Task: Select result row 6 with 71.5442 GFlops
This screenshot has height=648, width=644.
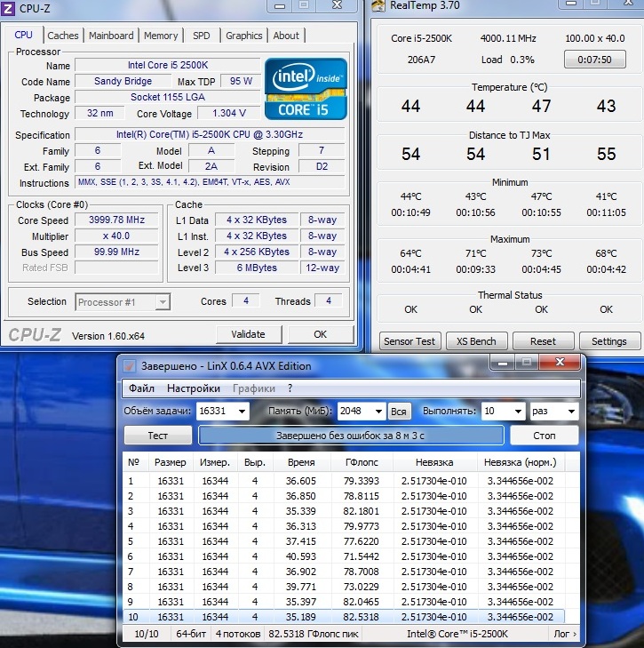Action: pyautogui.click(x=344, y=556)
